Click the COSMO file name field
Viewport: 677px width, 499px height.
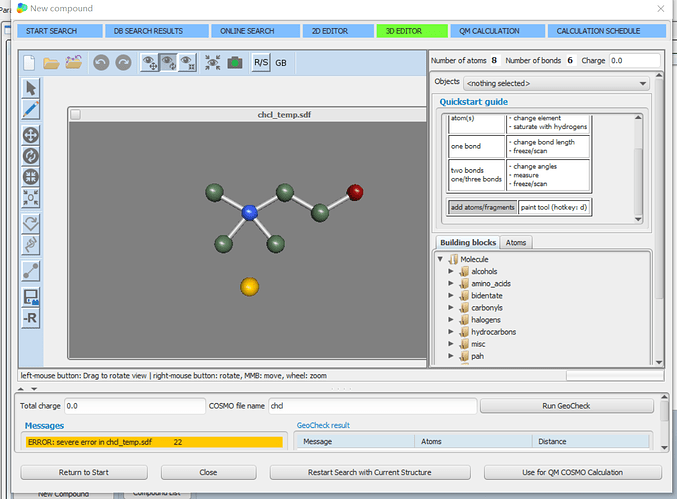tap(371, 407)
